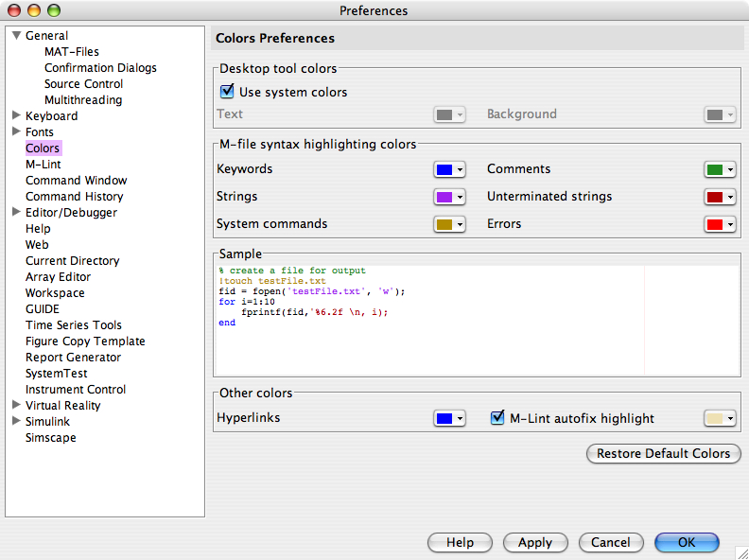
Task: Click Restore Default Colors
Action: pyautogui.click(x=663, y=453)
